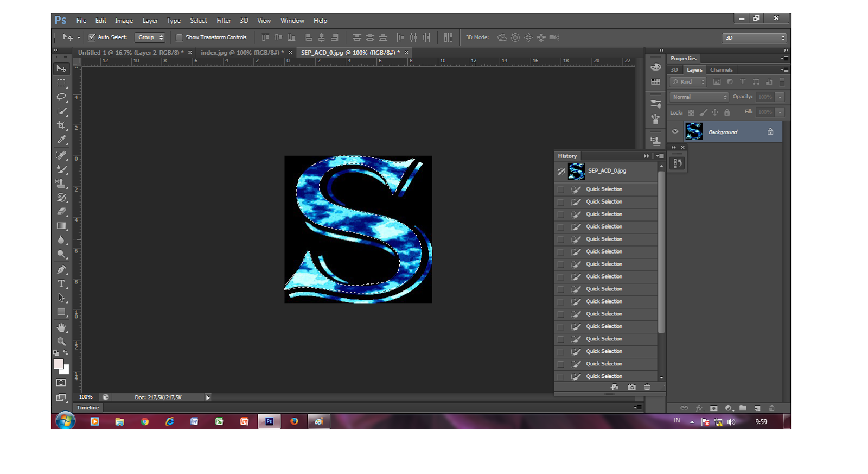Screen dimensions: 868x474
Task: Open the collapsed Swatches panel grid icon
Action: (x=656, y=81)
